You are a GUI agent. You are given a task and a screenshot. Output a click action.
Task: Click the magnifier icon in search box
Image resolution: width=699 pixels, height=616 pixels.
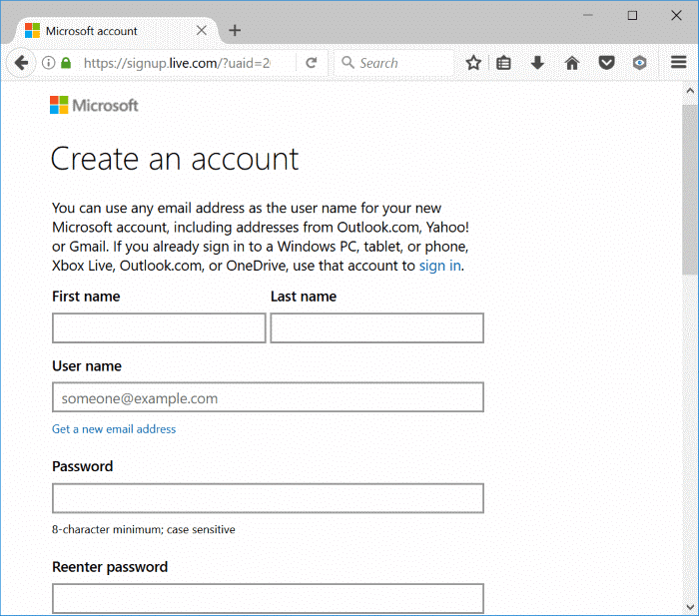coord(348,63)
